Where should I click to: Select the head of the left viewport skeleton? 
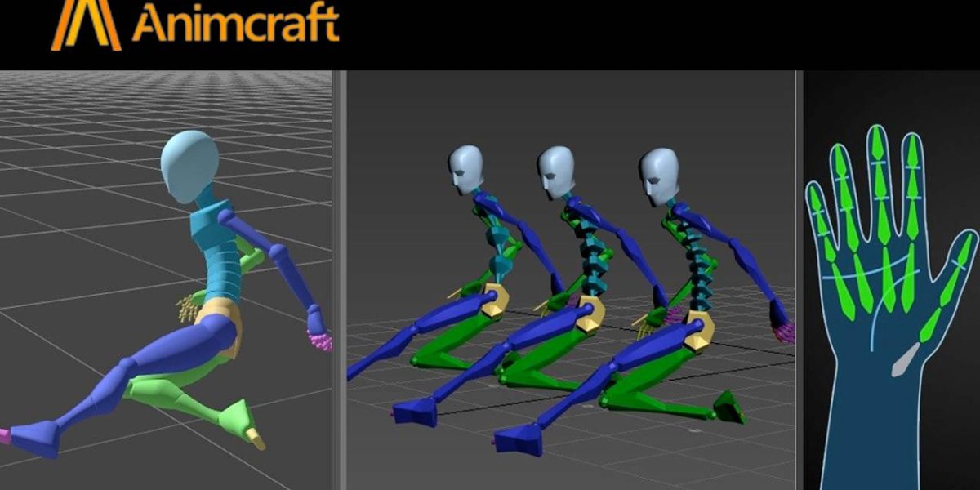pos(189,162)
